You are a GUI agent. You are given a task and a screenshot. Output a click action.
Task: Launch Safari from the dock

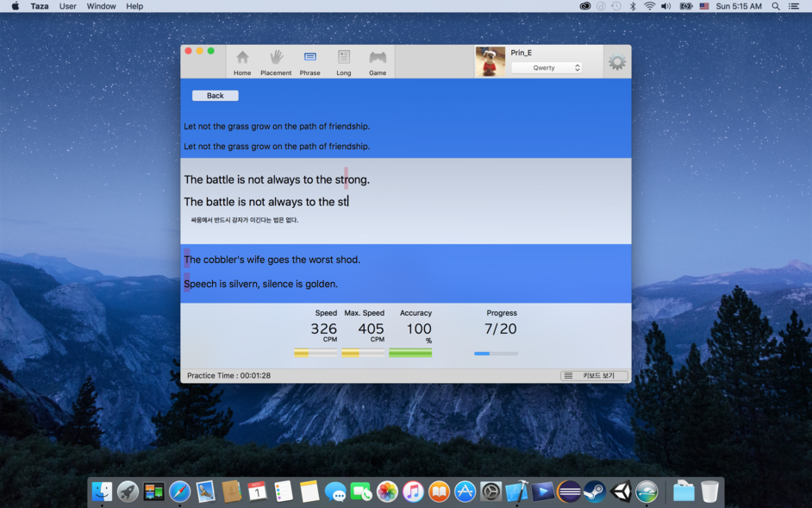179,492
